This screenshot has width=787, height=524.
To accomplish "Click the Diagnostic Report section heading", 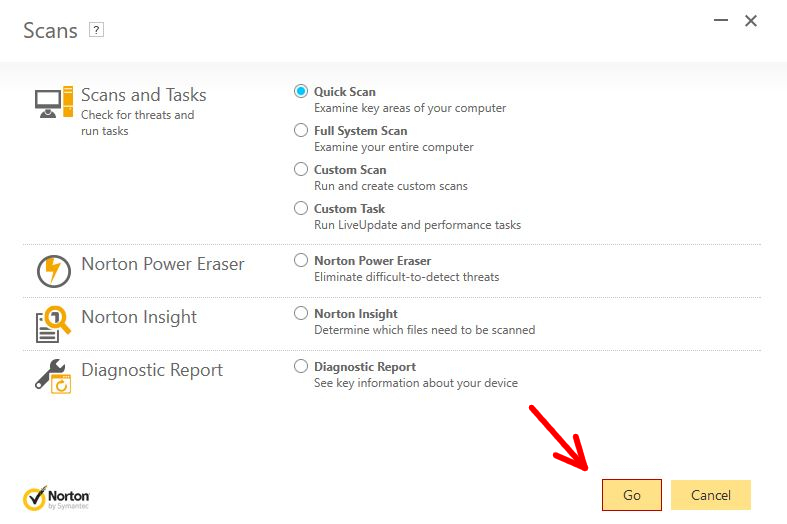I will click(x=152, y=370).
